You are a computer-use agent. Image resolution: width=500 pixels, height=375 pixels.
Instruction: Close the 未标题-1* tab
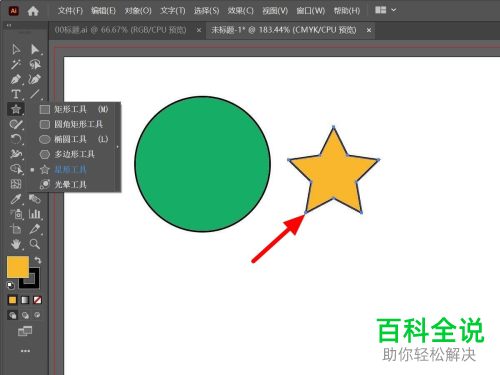coord(369,30)
